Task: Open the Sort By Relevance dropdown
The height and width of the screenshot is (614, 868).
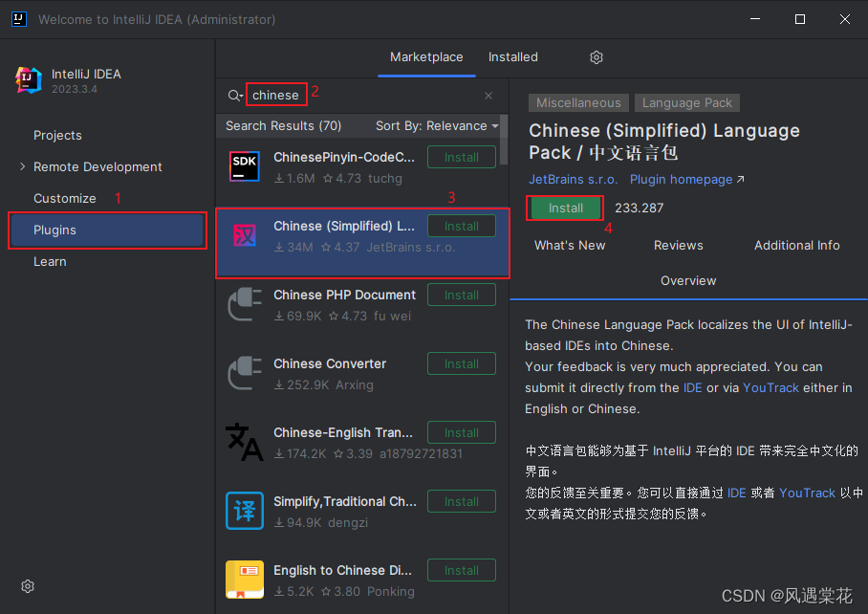Action: (437, 125)
